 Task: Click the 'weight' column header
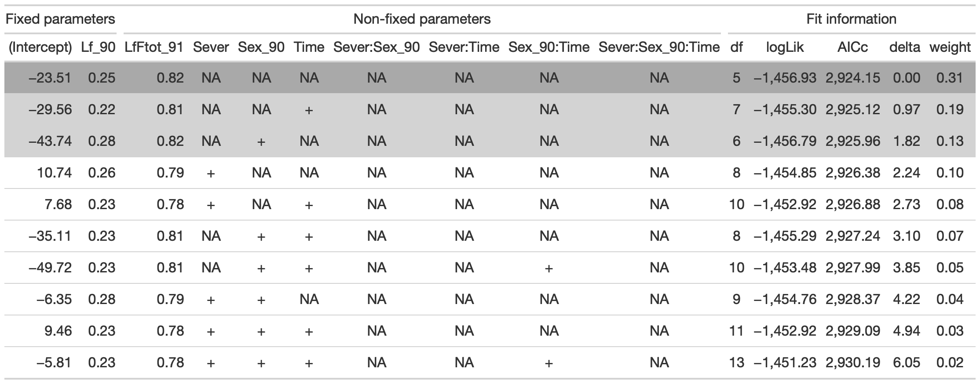click(950, 47)
